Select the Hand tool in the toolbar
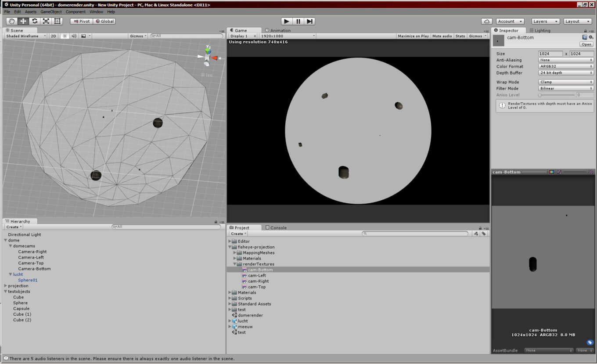 click(12, 21)
